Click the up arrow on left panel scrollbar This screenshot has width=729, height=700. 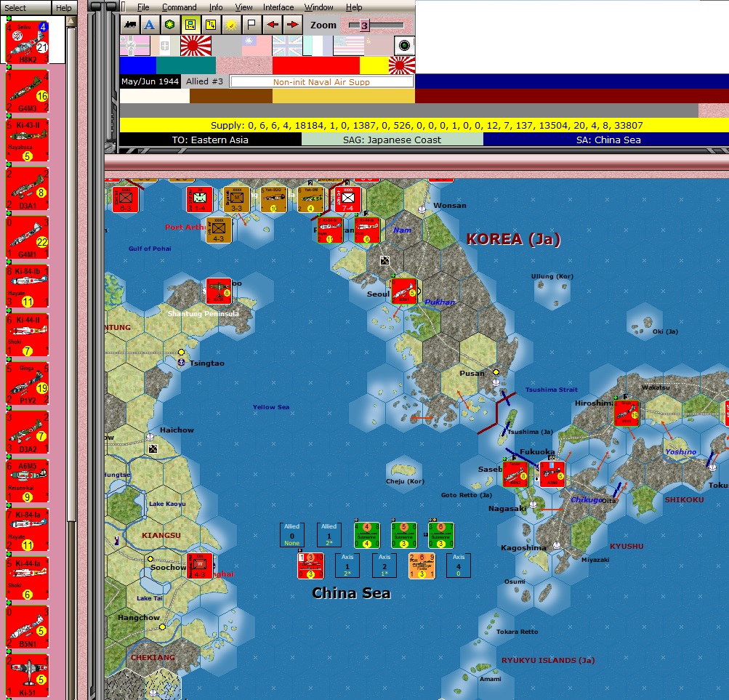71,21
